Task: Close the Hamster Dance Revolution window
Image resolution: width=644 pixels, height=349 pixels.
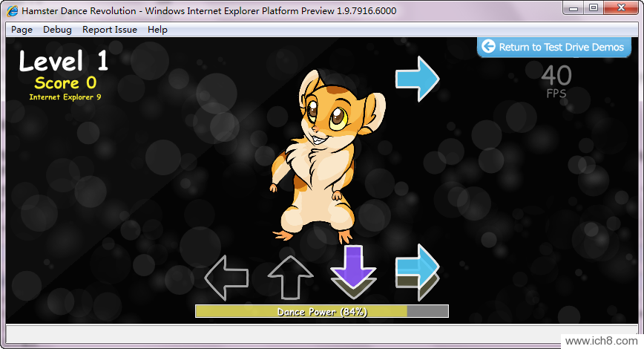Action: tap(622, 8)
